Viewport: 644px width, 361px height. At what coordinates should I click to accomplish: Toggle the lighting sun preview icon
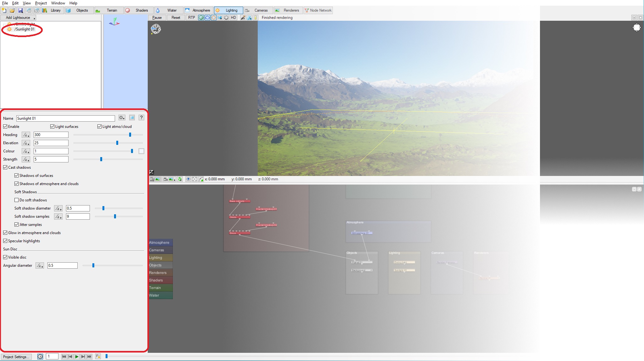tap(214, 18)
